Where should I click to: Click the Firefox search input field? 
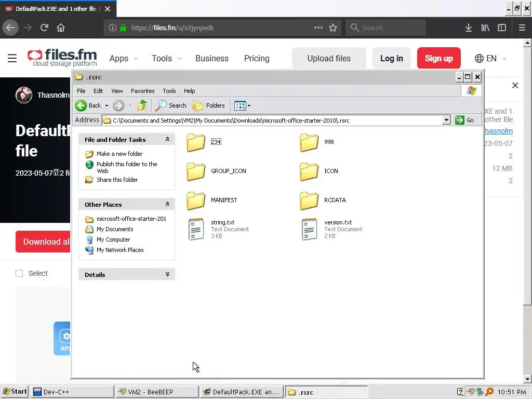[386, 28]
